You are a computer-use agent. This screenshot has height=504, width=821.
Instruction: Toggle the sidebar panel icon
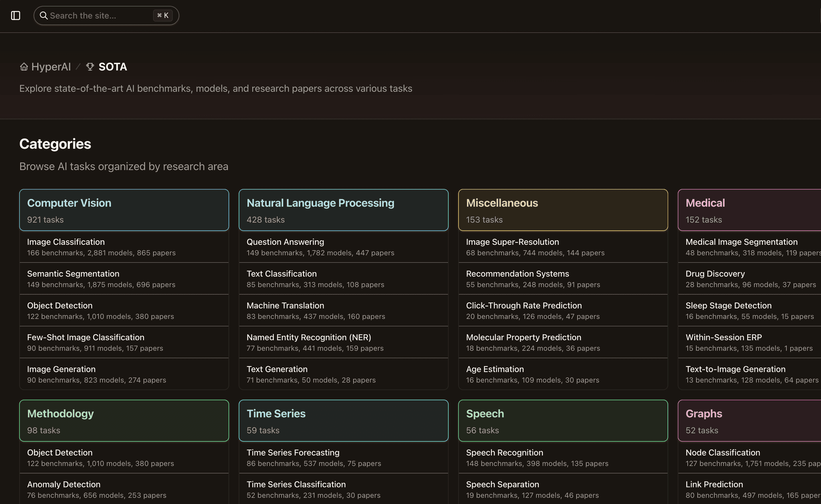coord(16,16)
